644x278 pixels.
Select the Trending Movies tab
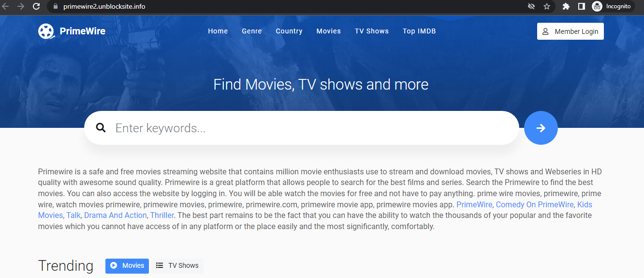pos(127,265)
